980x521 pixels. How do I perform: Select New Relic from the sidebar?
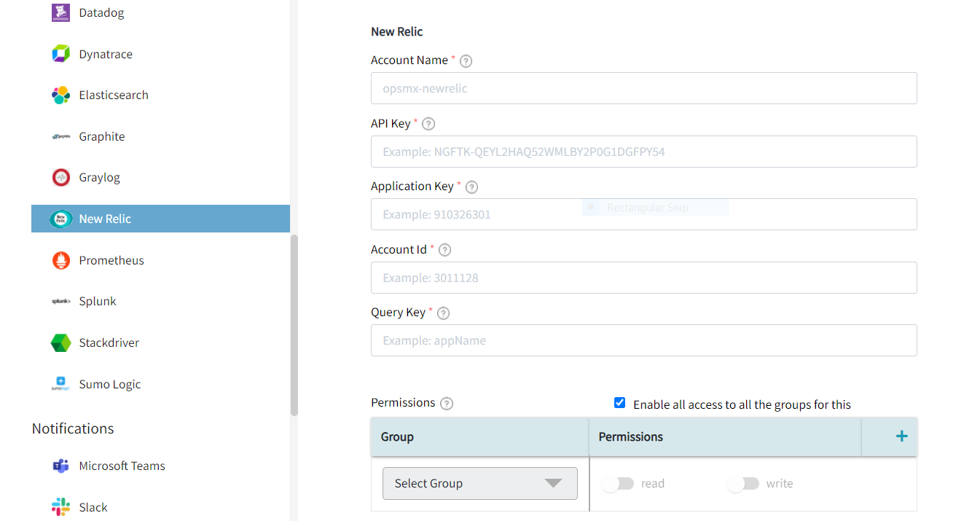coord(104,218)
